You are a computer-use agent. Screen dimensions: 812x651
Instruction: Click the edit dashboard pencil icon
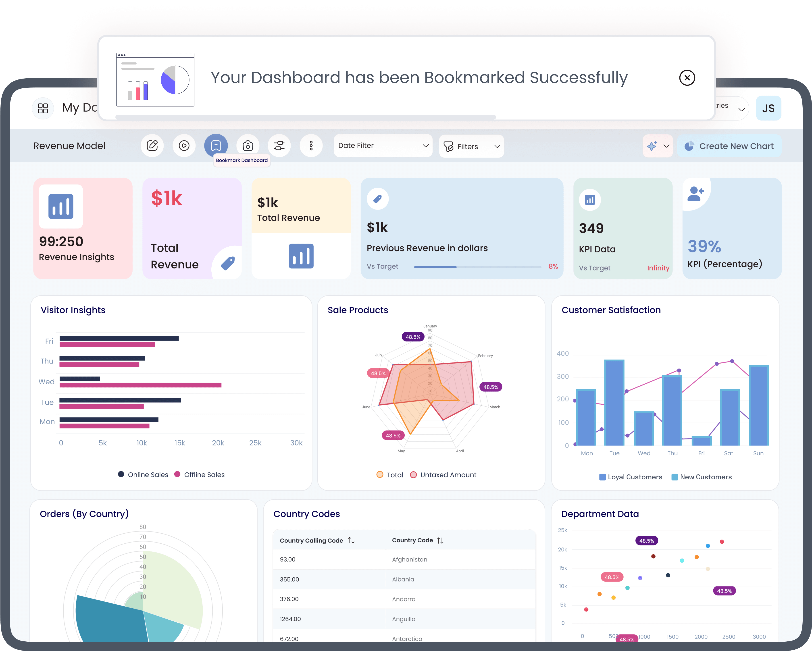[x=152, y=146]
